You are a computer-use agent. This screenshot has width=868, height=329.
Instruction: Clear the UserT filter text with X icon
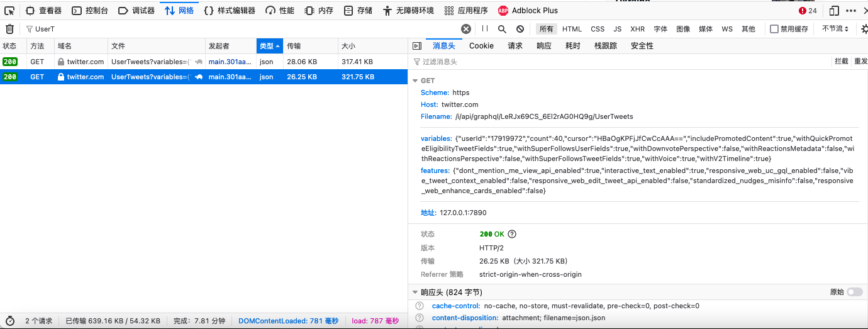(x=466, y=29)
